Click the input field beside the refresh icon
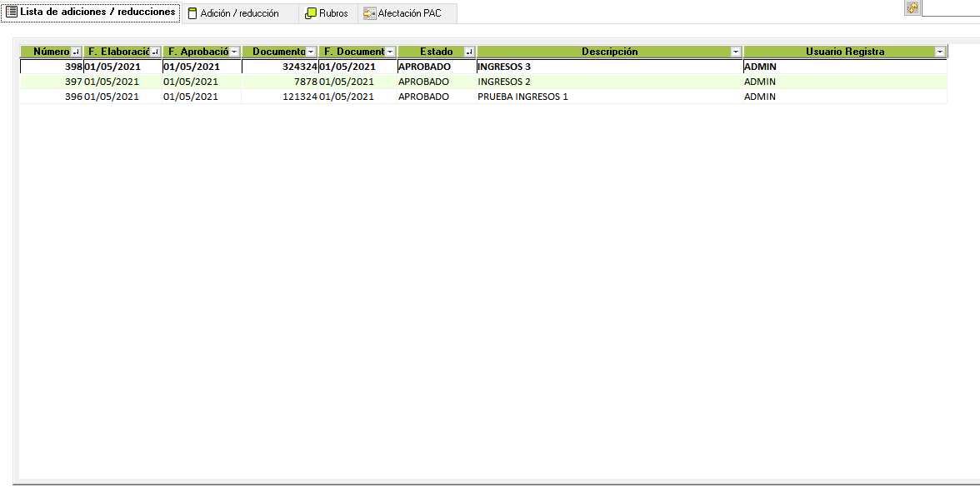Image resolution: width=980 pixels, height=492 pixels. point(951,8)
